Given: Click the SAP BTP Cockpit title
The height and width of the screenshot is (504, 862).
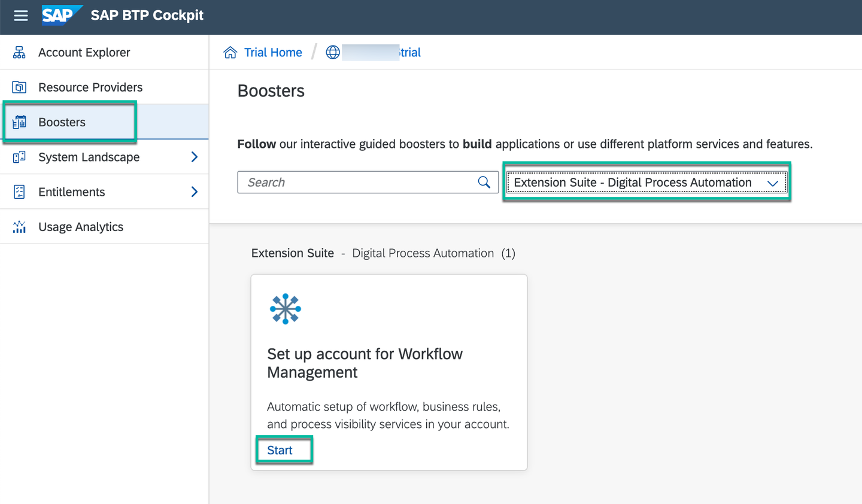Looking at the screenshot, I should pyautogui.click(x=147, y=15).
